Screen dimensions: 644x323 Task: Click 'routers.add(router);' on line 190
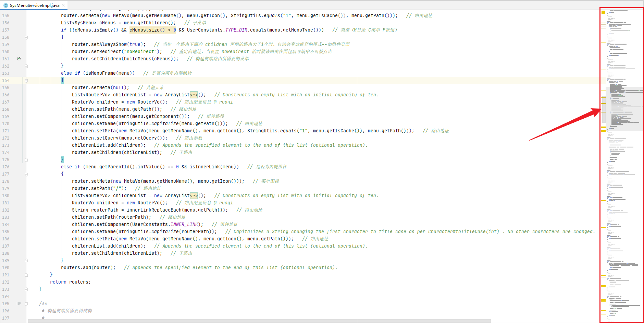click(x=88, y=267)
